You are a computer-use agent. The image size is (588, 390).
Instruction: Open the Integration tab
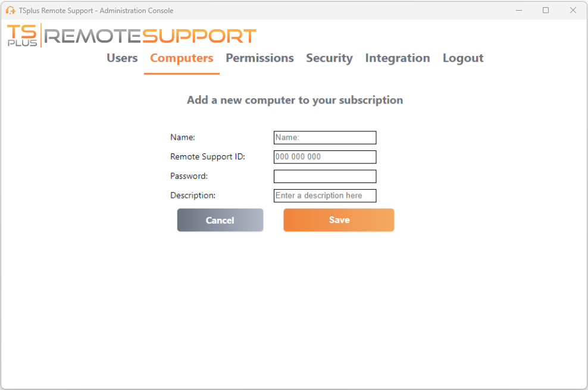(397, 58)
